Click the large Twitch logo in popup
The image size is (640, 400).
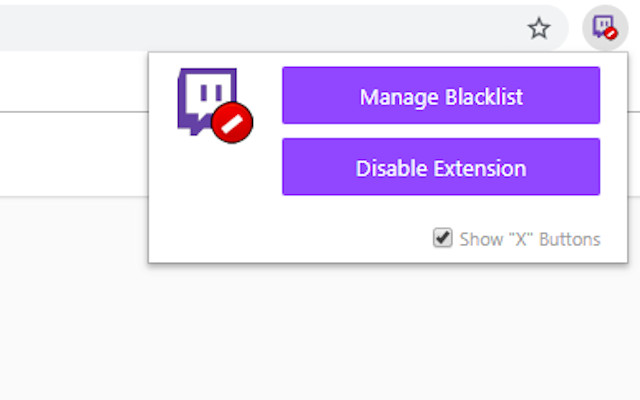[215, 105]
